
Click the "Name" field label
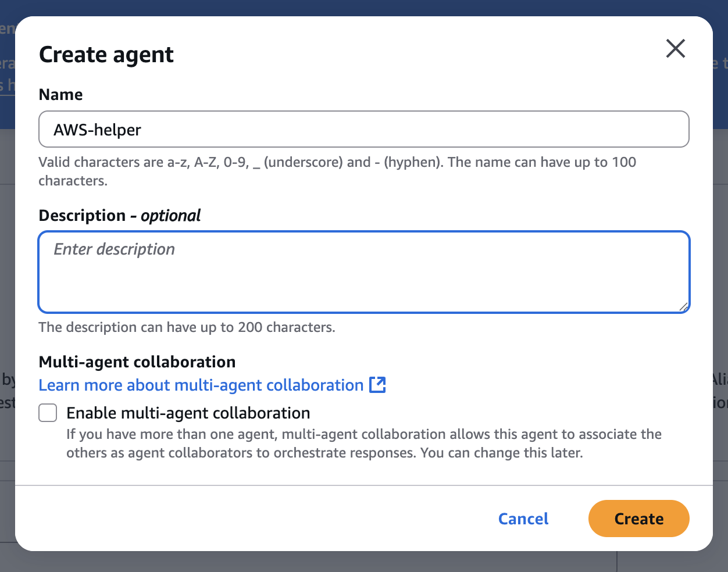point(60,95)
